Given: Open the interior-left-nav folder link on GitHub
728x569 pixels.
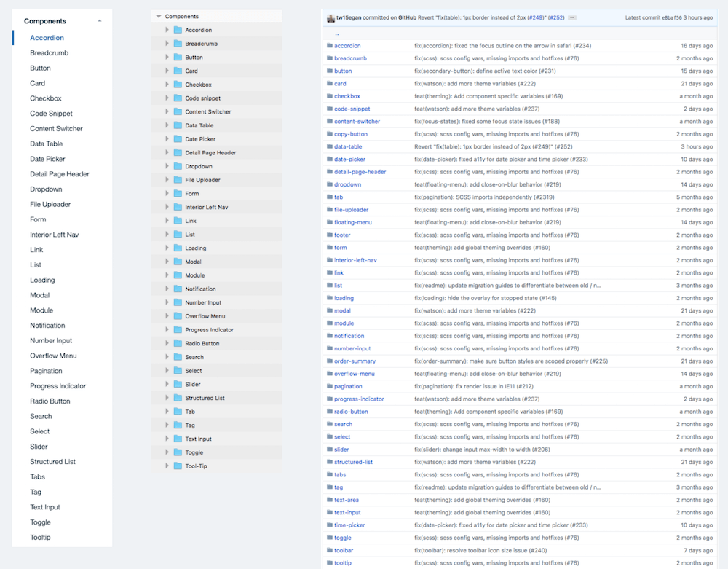Looking at the screenshot, I should [356, 260].
